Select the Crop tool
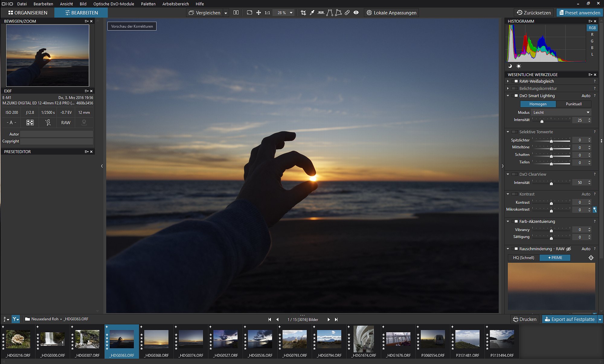Viewport: 604px width, 364px height. click(x=303, y=13)
